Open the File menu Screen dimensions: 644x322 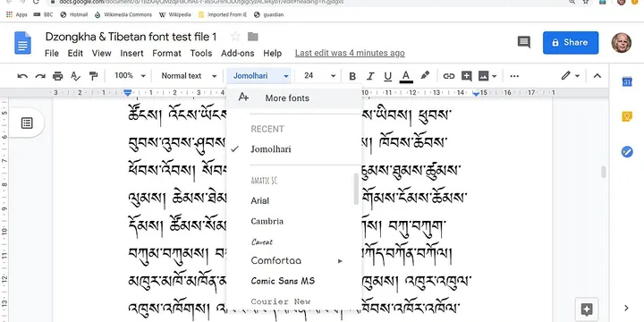[x=52, y=54]
